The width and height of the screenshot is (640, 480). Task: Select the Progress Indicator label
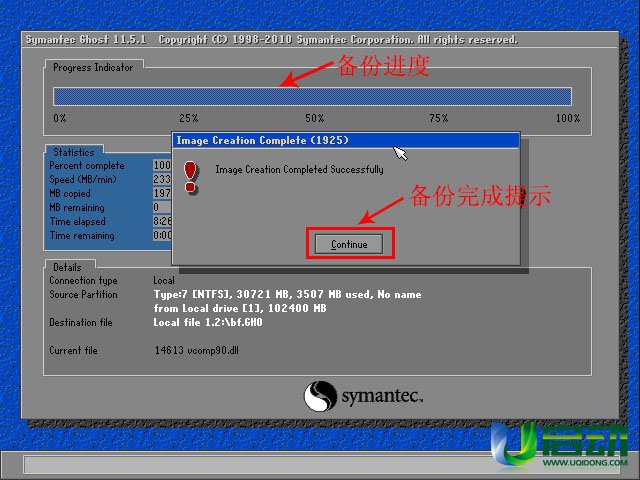93,67
